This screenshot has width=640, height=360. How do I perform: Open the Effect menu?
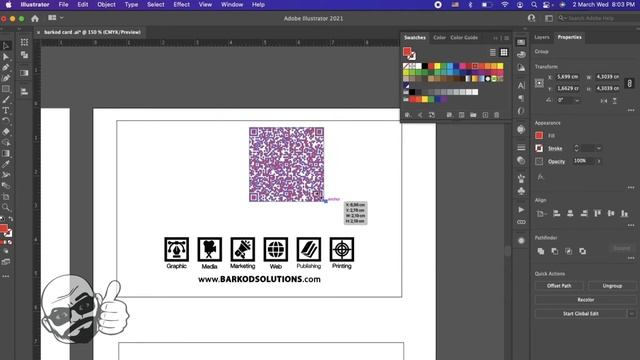[181, 4]
